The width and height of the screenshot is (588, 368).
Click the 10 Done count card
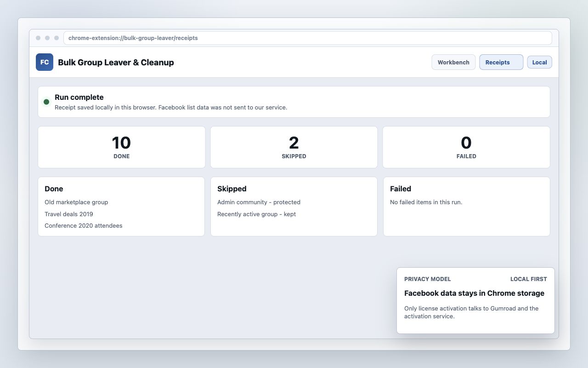pyautogui.click(x=121, y=147)
